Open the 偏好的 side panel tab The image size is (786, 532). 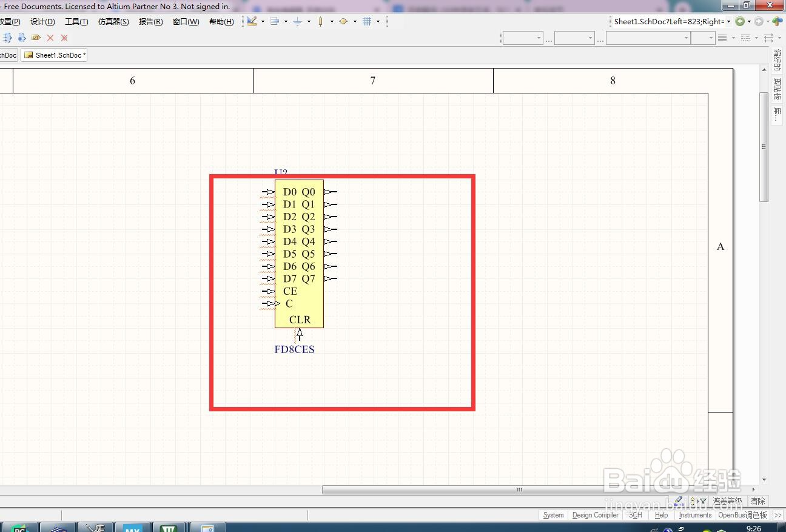pos(777,61)
